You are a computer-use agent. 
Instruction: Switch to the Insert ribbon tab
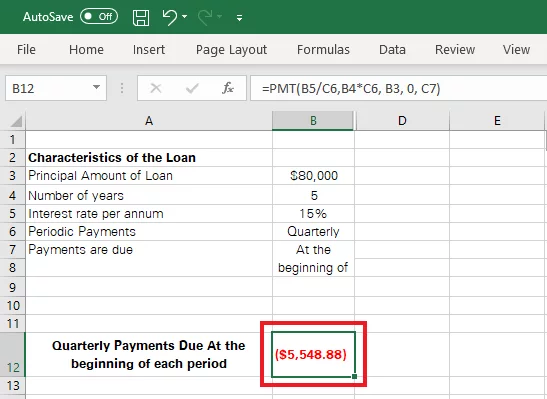149,50
